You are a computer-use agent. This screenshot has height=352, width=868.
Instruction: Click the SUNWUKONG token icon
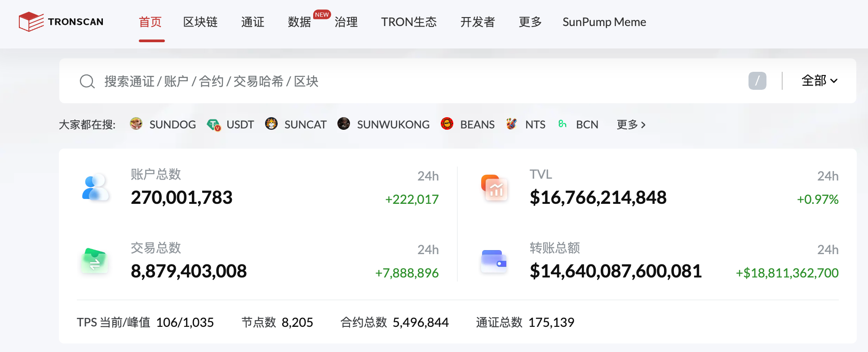coord(344,123)
